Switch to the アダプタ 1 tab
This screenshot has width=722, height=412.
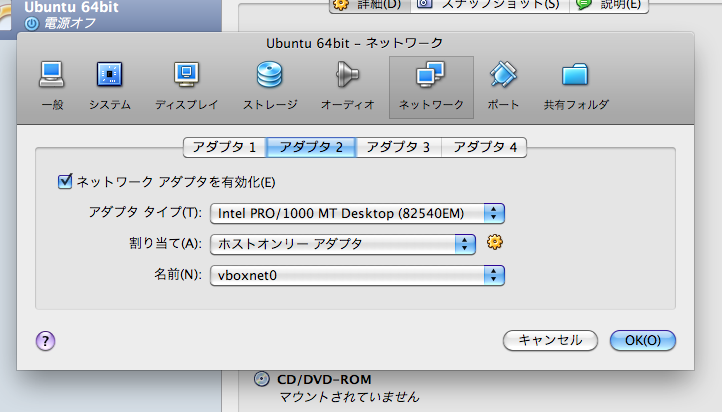pyautogui.click(x=225, y=148)
